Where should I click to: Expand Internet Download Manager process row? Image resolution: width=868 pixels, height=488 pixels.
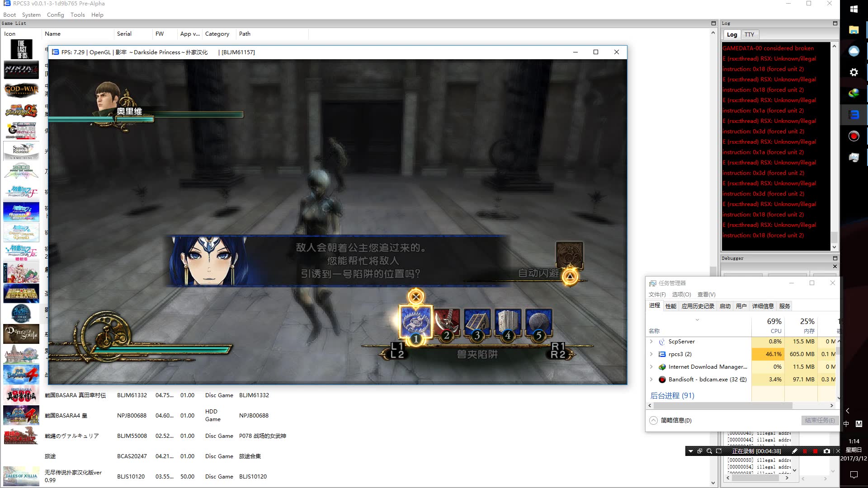[651, 367]
